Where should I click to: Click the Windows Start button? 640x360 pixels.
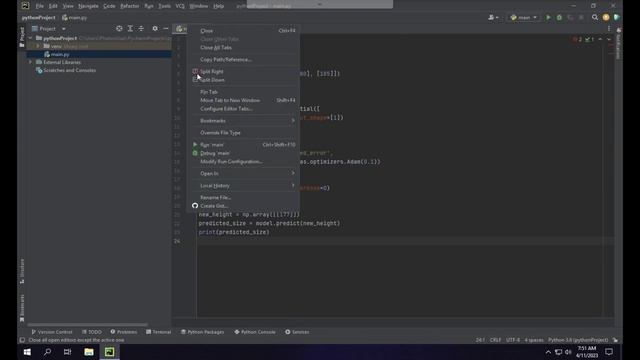(x=27, y=352)
